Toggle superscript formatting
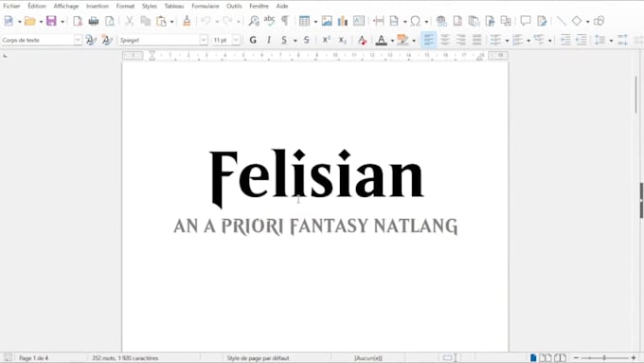 point(326,40)
